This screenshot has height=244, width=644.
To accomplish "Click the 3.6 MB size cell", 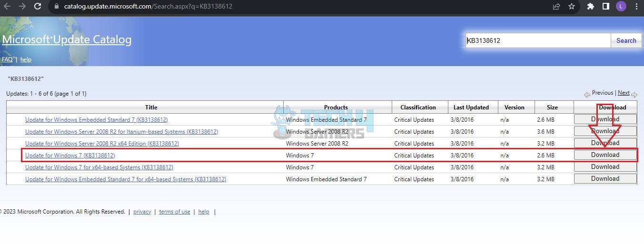I will (546, 132).
